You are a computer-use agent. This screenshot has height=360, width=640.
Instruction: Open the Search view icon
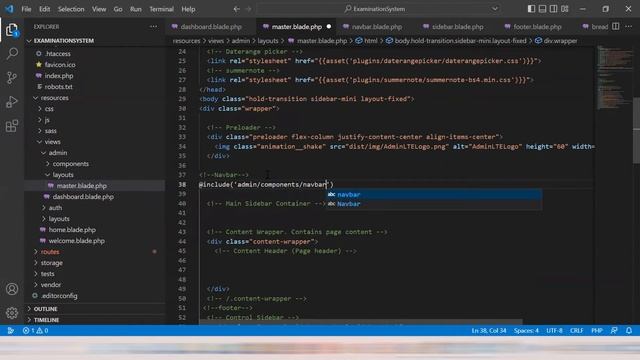(x=12, y=53)
